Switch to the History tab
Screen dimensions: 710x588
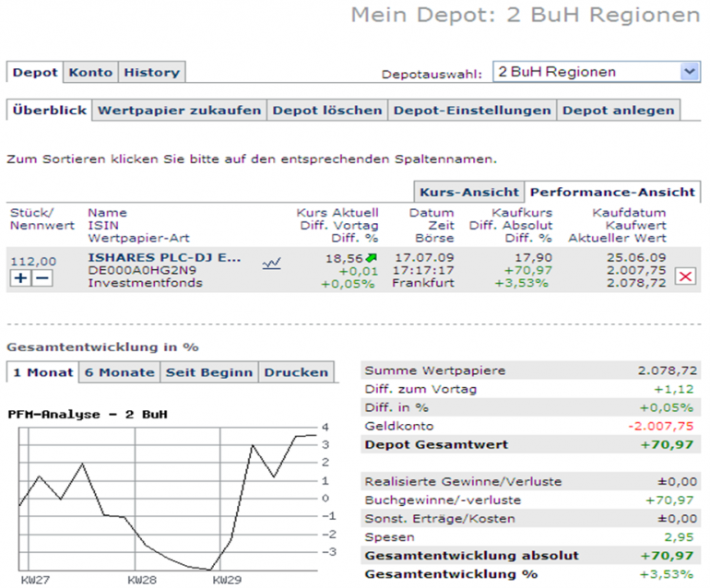[x=152, y=73]
